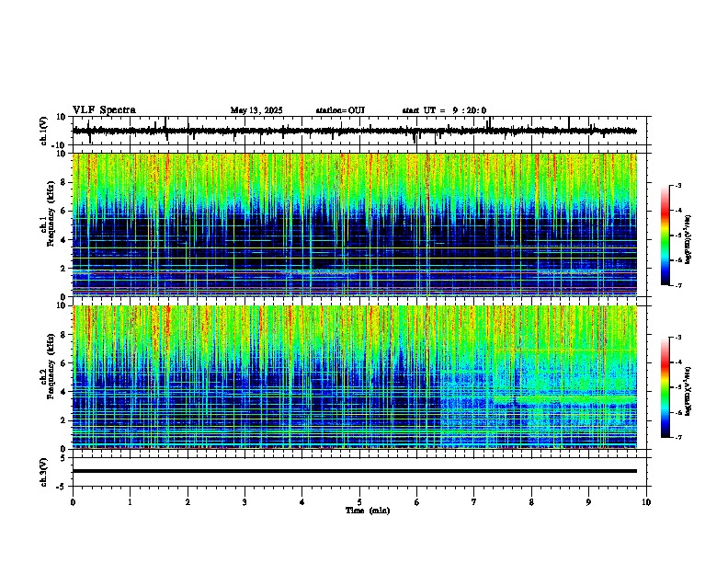The width and height of the screenshot is (728, 563).
Task: Click the '6' tick on time axis
Action: click(x=416, y=502)
